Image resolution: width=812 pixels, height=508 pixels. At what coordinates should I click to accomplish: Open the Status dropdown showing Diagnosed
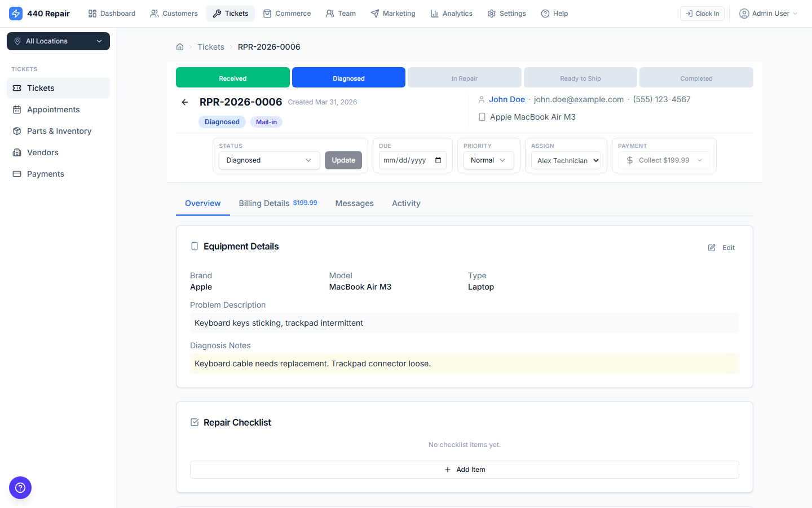click(x=269, y=160)
